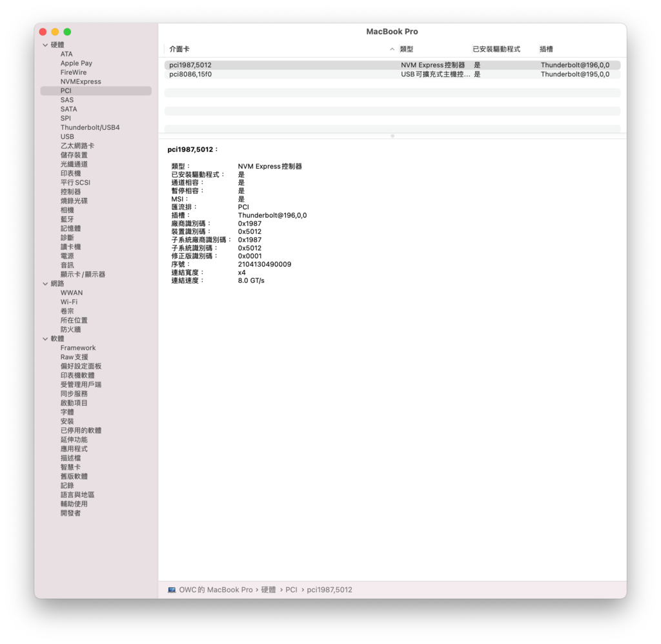Image resolution: width=661 pixels, height=644 pixels.
Task: Click the pane splitter handle dot
Action: pos(392,136)
